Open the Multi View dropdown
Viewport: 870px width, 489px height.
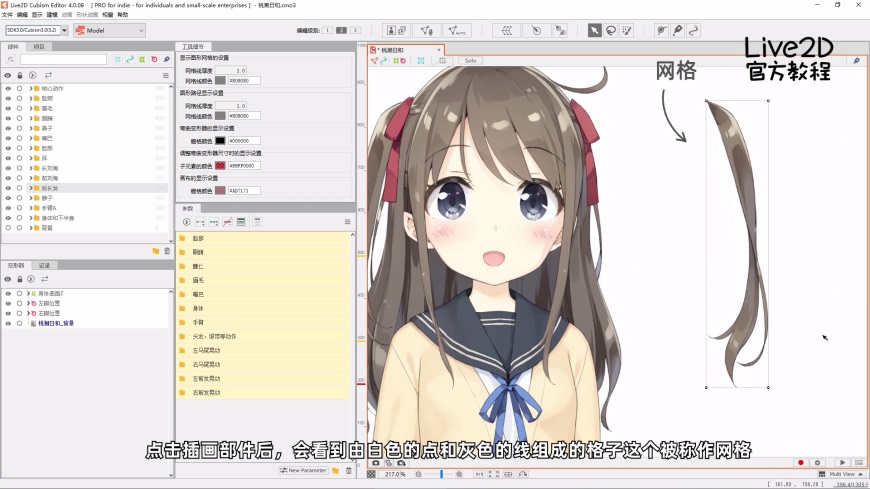(x=841, y=474)
